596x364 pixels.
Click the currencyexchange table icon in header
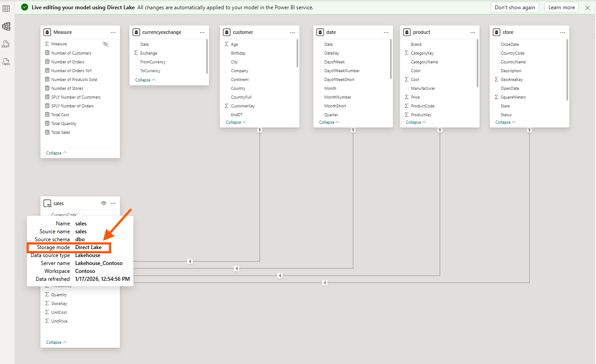pyautogui.click(x=136, y=32)
